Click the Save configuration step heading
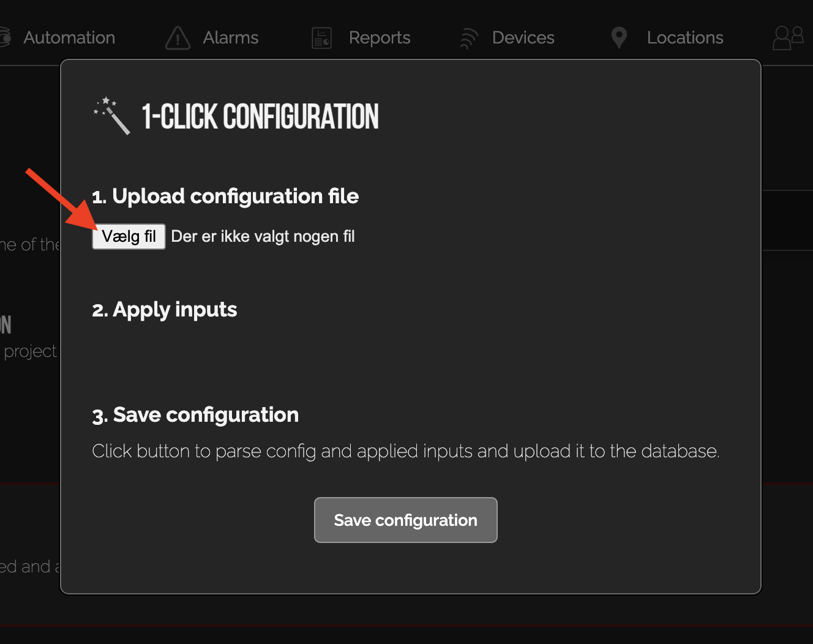The width and height of the screenshot is (813, 644). tap(195, 415)
